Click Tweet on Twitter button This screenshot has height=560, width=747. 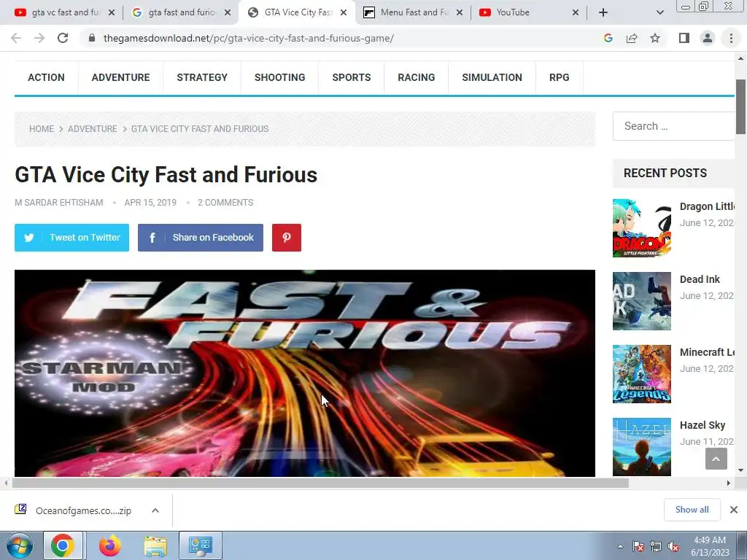tap(72, 238)
